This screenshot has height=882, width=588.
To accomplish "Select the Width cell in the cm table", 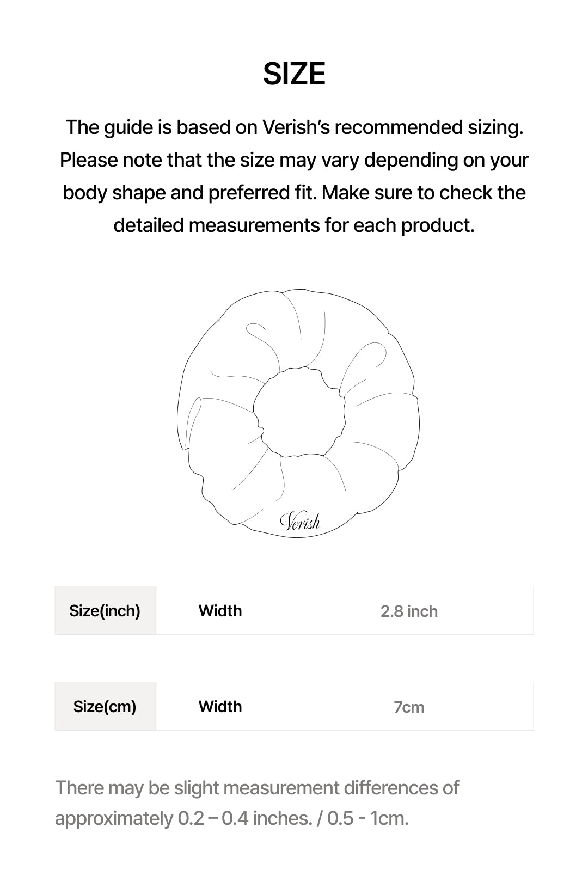I will pyautogui.click(x=220, y=707).
